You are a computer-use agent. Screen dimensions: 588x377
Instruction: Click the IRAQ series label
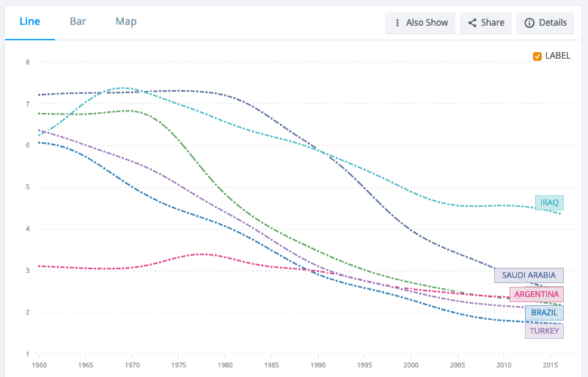tap(549, 202)
